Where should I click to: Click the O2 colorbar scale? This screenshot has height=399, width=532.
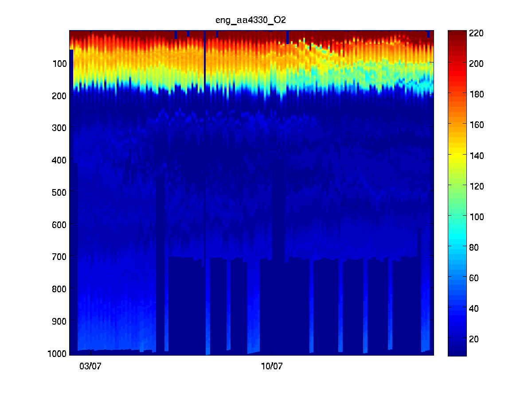[457, 193]
